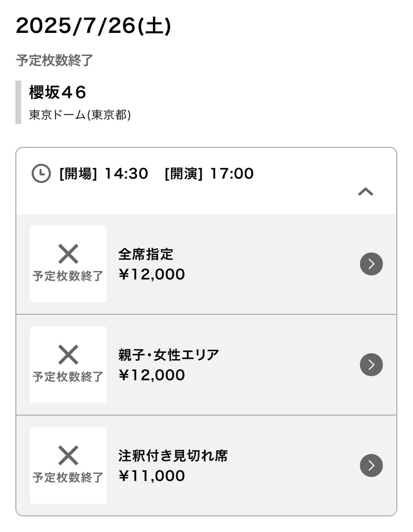Open the 全席指定 ticket arrow button
Screen dimensions: 413x532
pyautogui.click(x=371, y=264)
